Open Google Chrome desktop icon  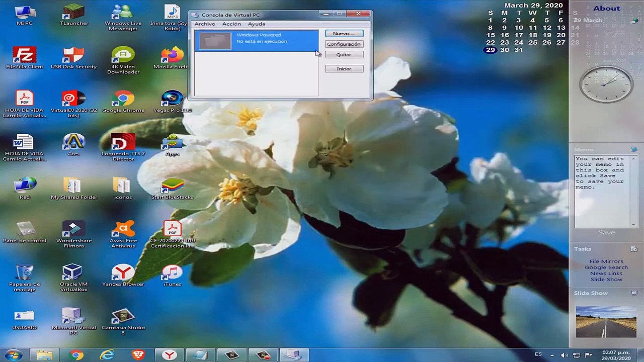pyautogui.click(x=123, y=102)
